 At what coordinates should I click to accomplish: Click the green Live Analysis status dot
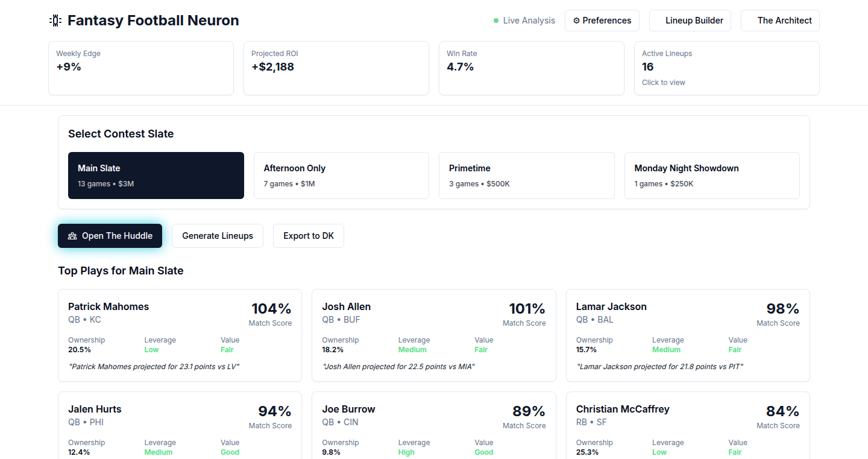tap(496, 21)
